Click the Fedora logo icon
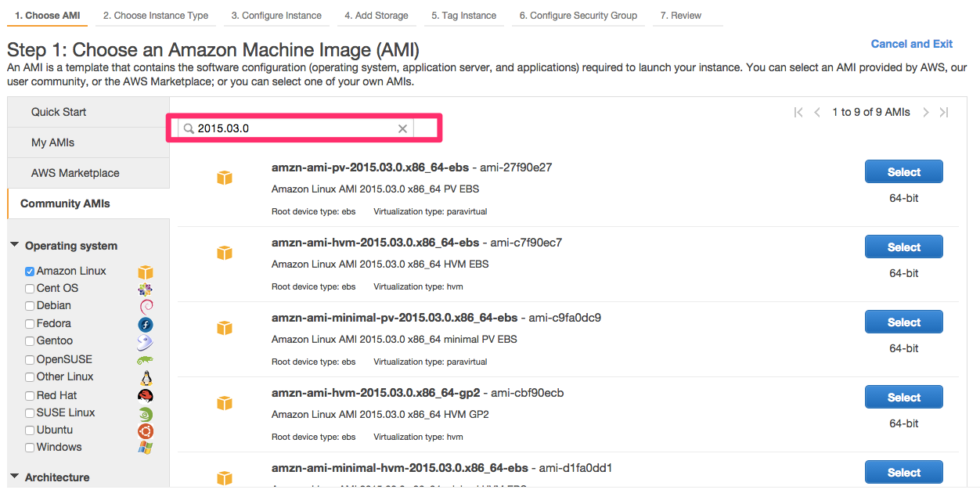The width and height of the screenshot is (980, 504). click(x=144, y=324)
